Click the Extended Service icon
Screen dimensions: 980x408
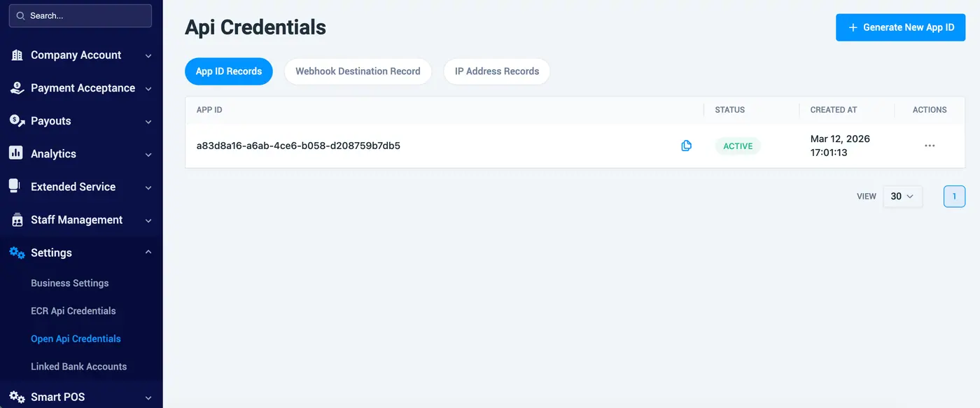pyautogui.click(x=14, y=186)
